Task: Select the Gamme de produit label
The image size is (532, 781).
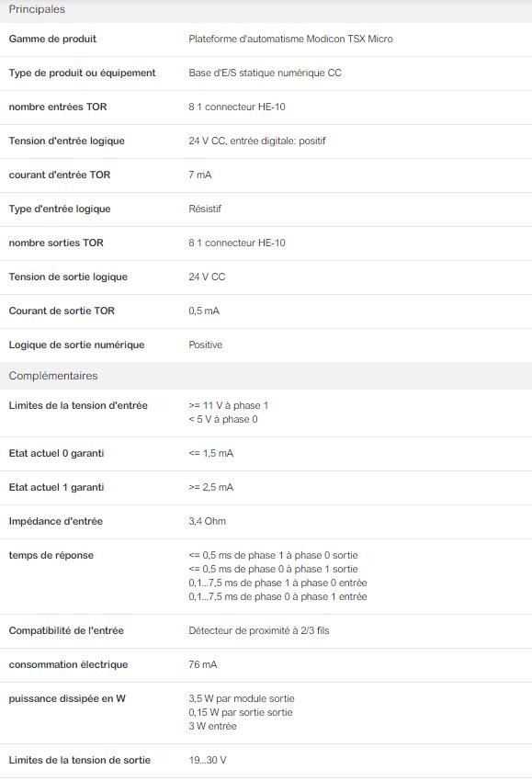Action: coord(52,39)
